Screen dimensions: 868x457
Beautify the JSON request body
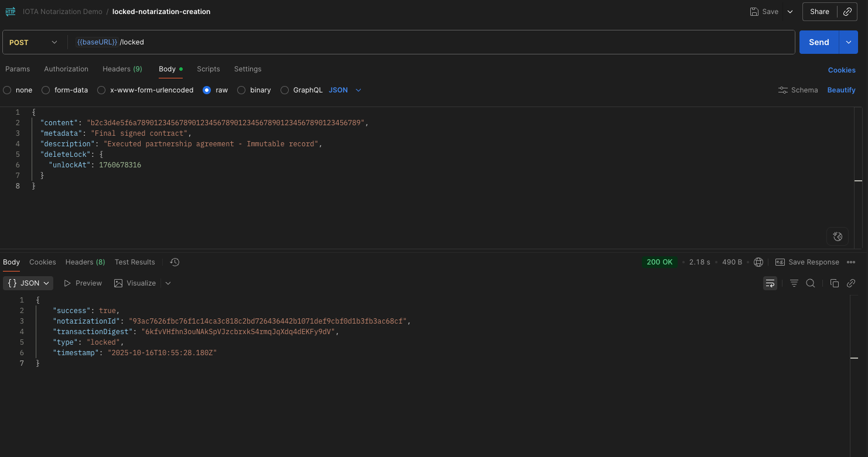tap(841, 90)
